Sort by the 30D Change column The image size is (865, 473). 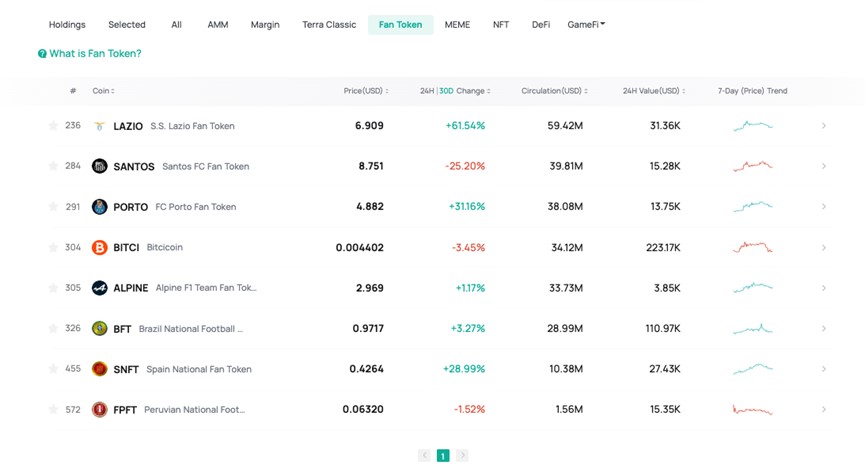click(x=464, y=91)
